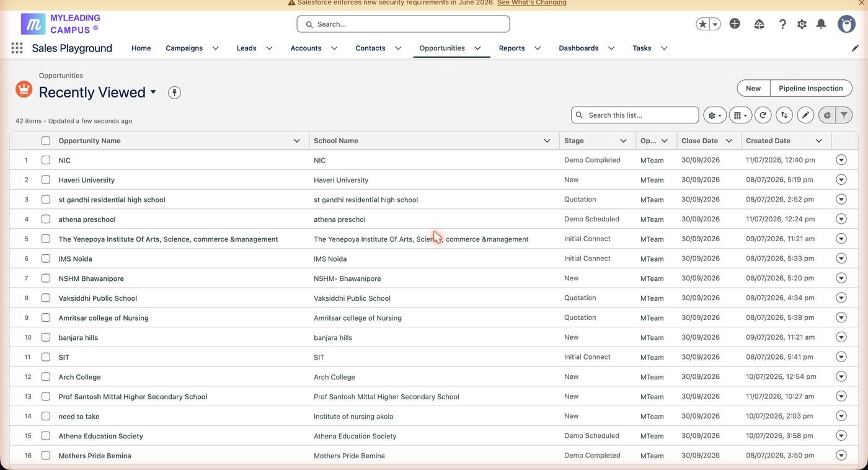Expand the Opportunities tab chevron
Screen dimensions: 868x470
click(x=478, y=48)
